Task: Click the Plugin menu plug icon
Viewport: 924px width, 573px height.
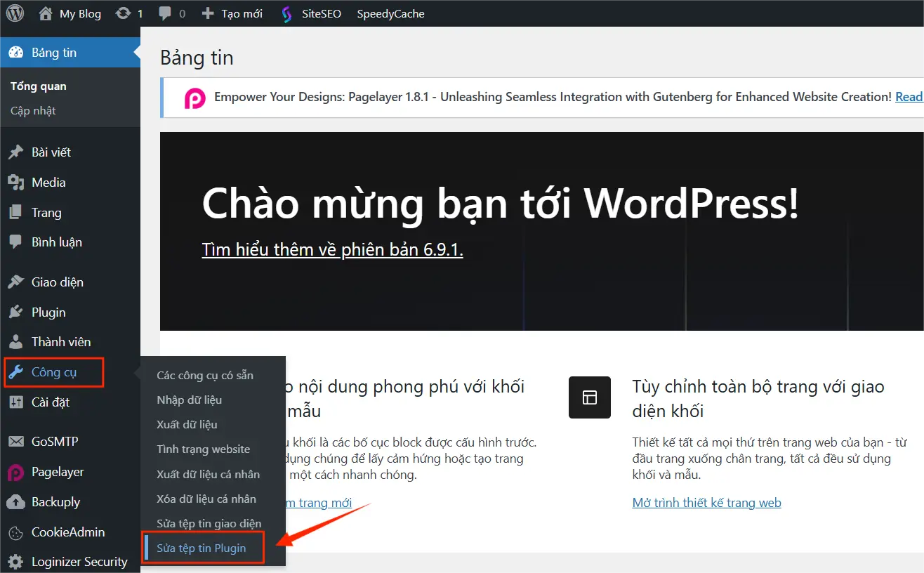Action: (x=15, y=312)
